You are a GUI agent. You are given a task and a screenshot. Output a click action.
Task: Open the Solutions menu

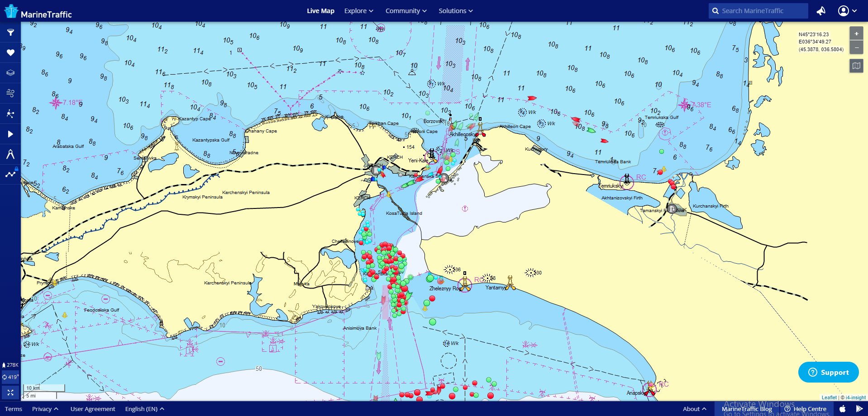455,11
